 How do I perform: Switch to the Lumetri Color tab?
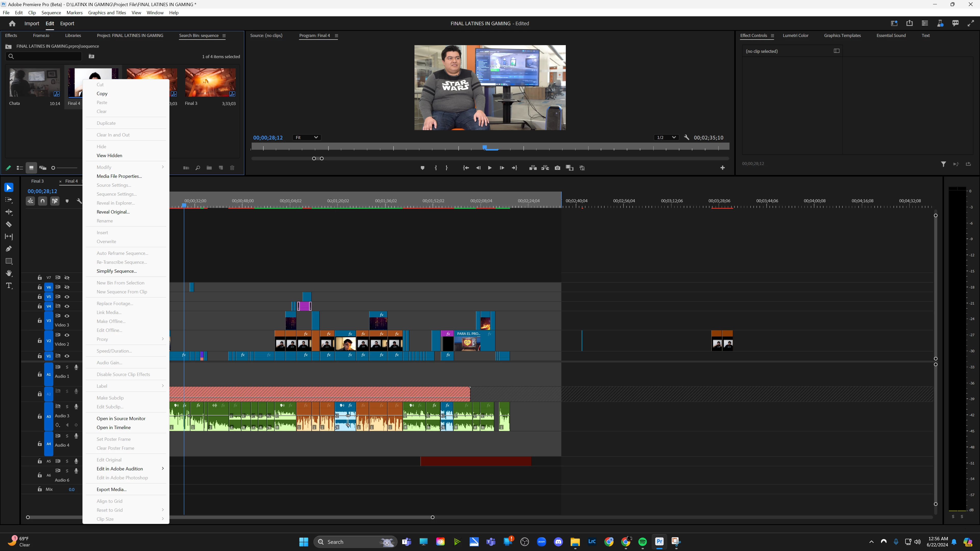[795, 35]
